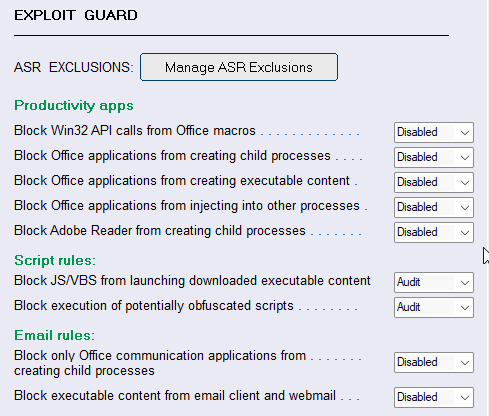Image resolution: width=489 pixels, height=416 pixels.
Task: Expand Adobe Reader child processes dropdown
Action: pos(434,232)
